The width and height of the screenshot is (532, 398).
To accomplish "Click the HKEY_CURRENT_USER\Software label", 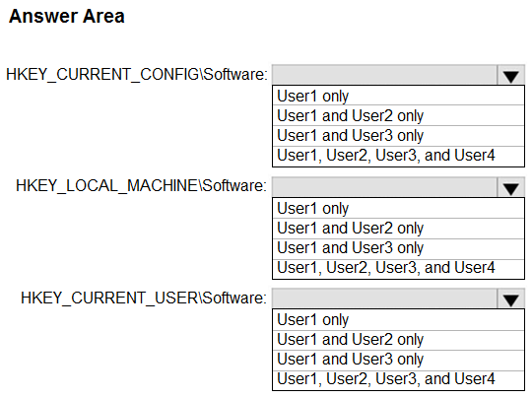I will (144, 298).
